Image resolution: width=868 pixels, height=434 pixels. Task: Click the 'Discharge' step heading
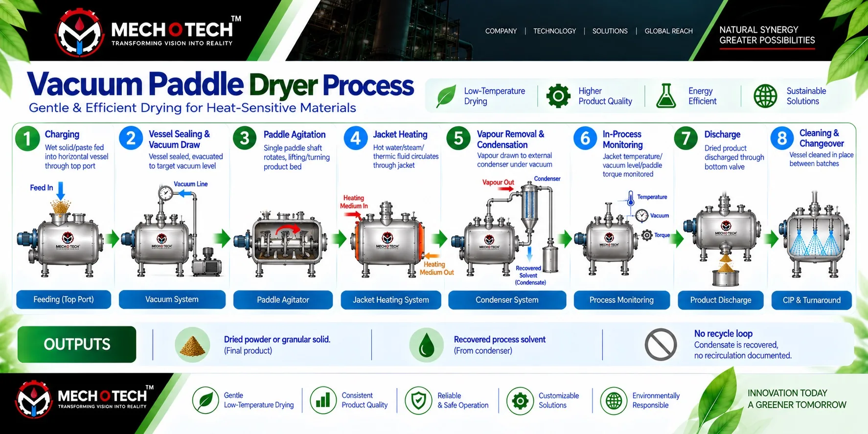(x=722, y=134)
